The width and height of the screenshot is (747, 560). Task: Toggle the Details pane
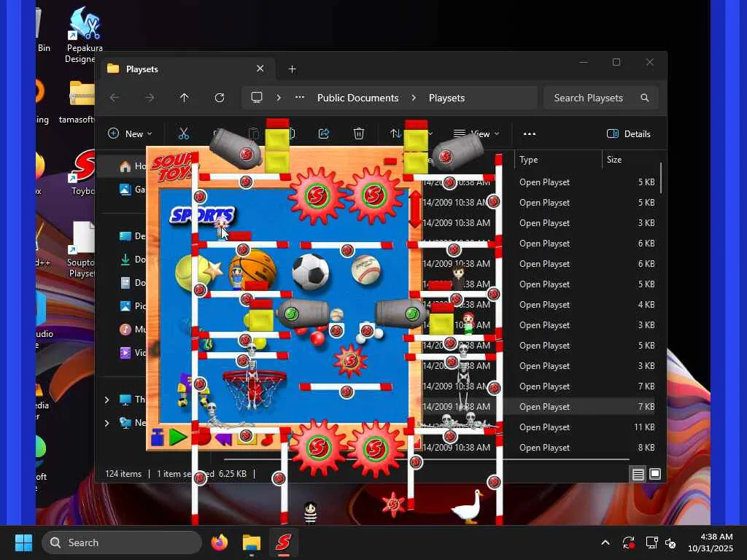[x=628, y=134]
